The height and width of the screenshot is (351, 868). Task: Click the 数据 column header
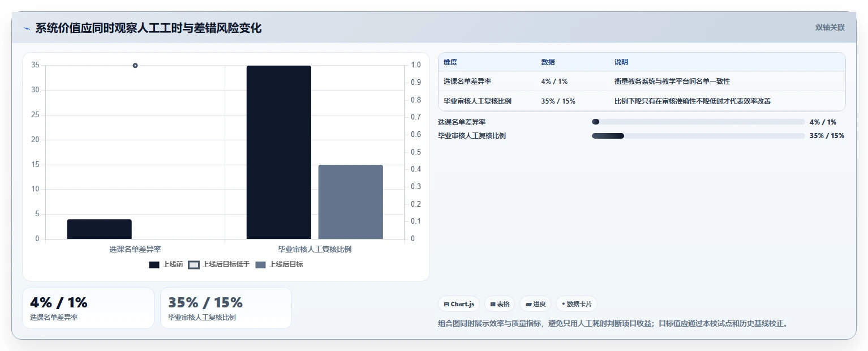click(x=548, y=62)
